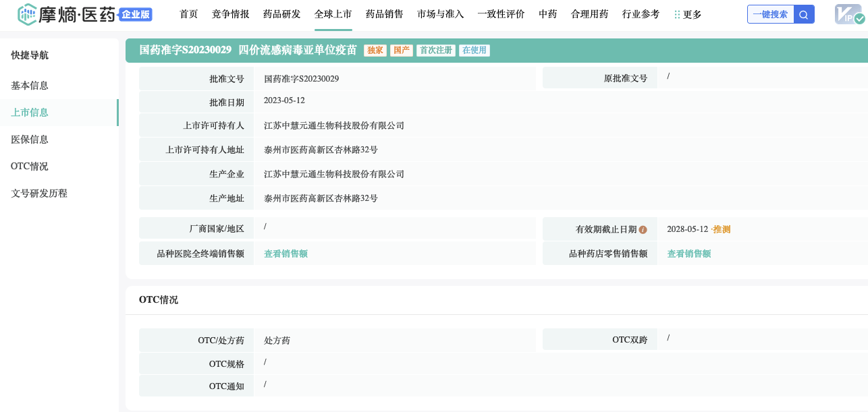Click the magnifier search icon button
868x412 pixels.
[804, 14]
